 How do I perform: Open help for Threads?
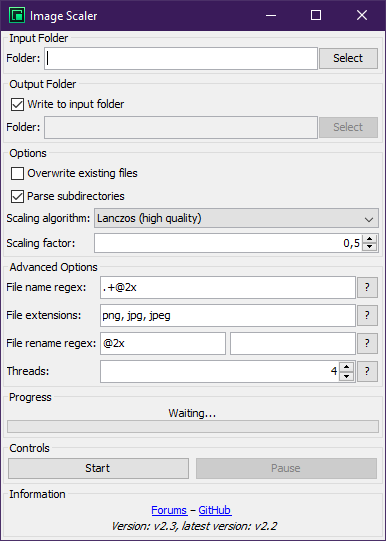coord(367,371)
